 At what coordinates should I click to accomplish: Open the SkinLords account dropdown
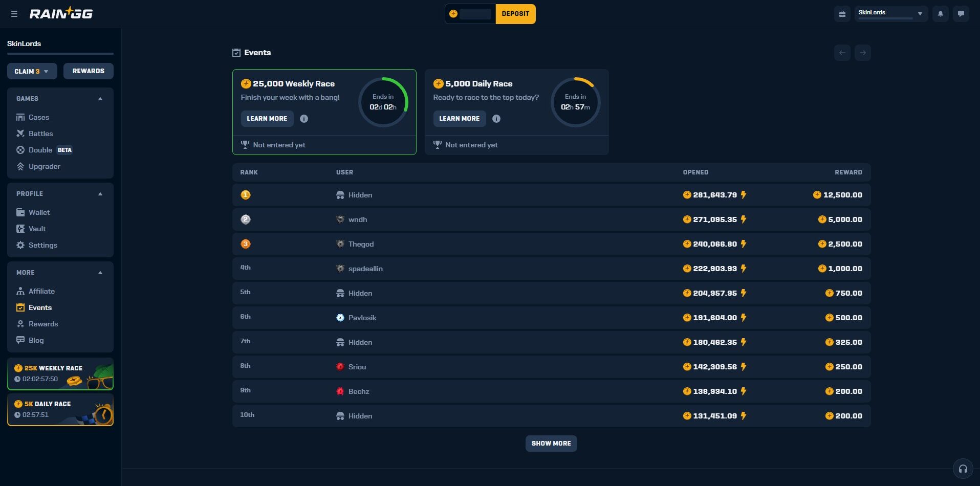891,14
